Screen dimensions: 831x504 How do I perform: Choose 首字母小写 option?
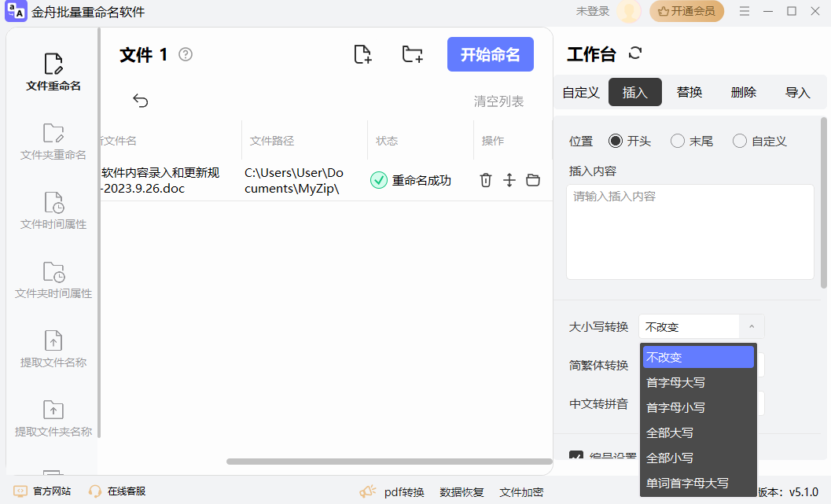coord(698,407)
